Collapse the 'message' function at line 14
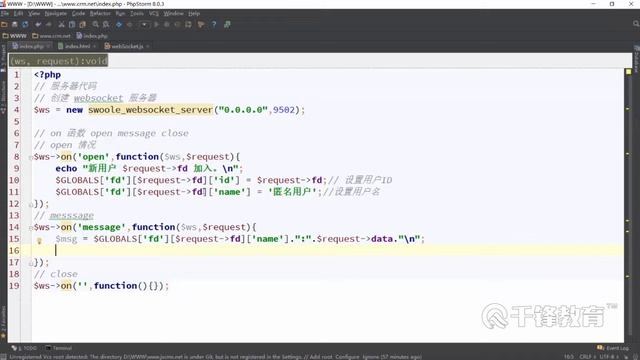The width and height of the screenshot is (640, 360). [x=31, y=228]
